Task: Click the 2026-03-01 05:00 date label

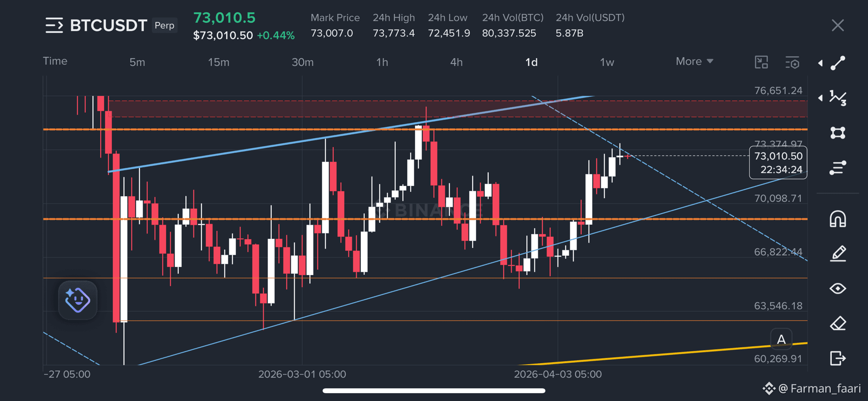Action: coord(302,374)
